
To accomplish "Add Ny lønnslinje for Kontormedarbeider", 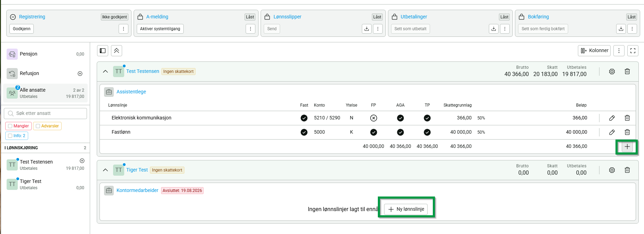I will 406,209.
